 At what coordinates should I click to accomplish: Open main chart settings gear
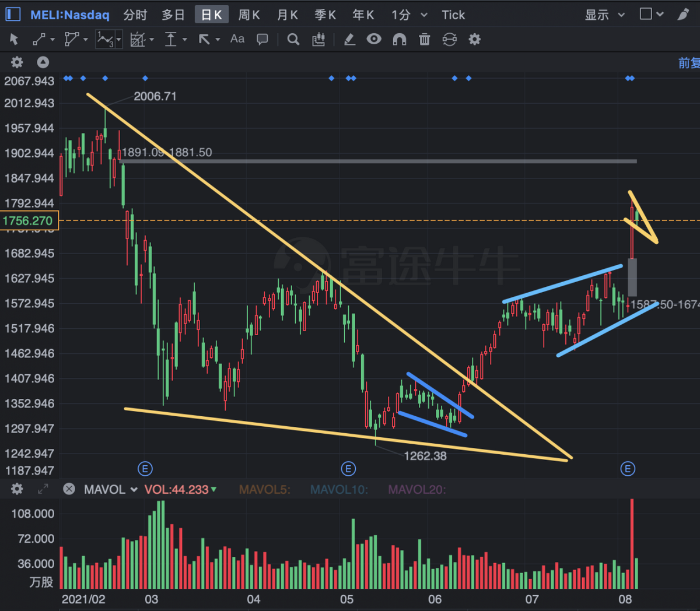tap(17, 62)
